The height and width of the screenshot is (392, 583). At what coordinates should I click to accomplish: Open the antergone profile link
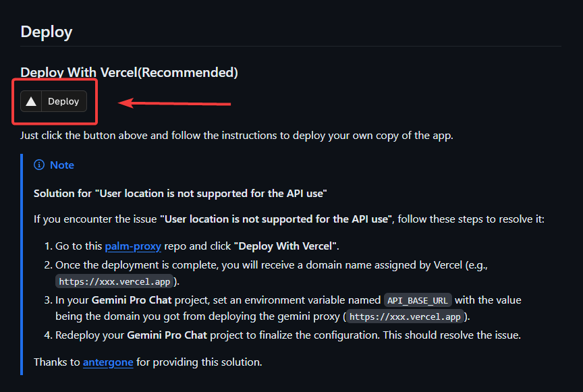pos(108,362)
